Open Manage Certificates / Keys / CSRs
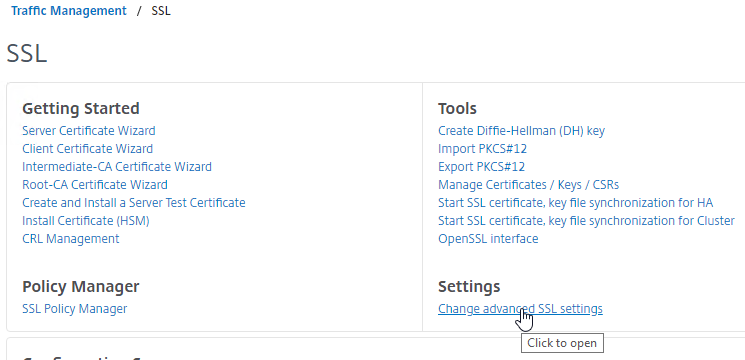The height and width of the screenshot is (360, 745). coord(528,185)
